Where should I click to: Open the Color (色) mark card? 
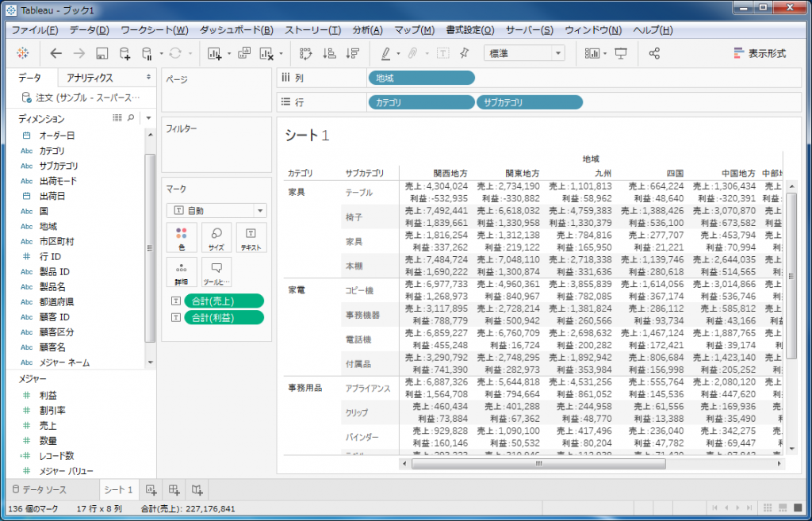182,236
